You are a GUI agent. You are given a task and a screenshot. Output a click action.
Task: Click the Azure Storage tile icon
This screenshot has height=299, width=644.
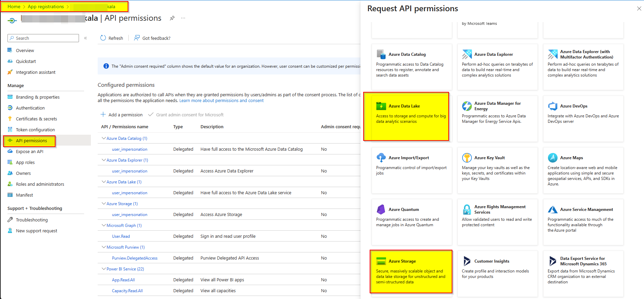pos(381,261)
